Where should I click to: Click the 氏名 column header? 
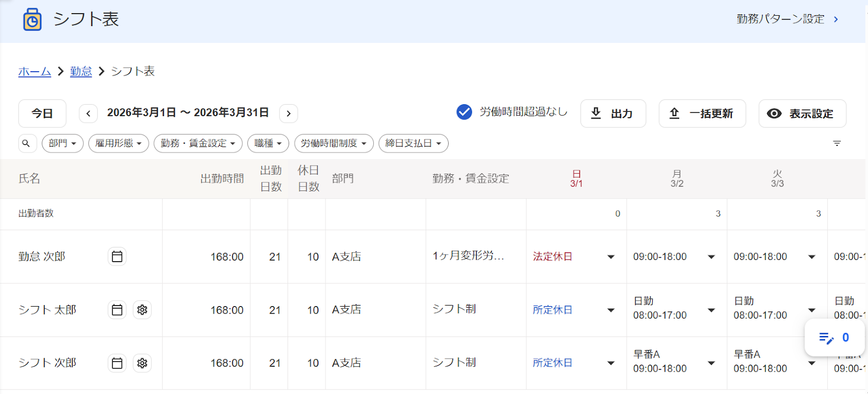click(x=29, y=179)
